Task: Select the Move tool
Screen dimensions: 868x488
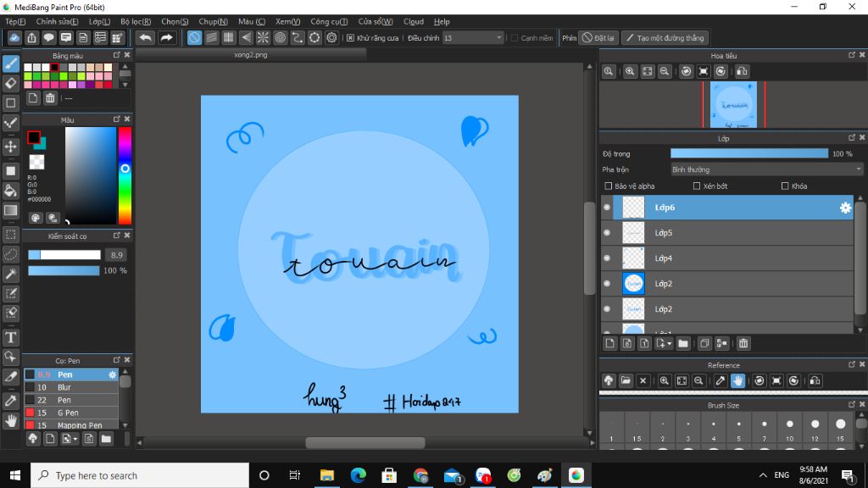Action: 10,147
